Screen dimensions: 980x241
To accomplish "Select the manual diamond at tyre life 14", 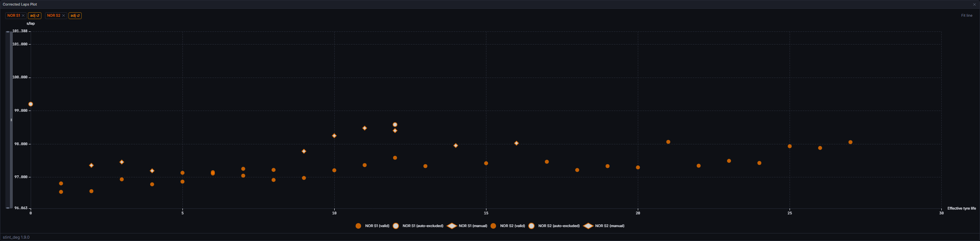I will (x=456, y=146).
